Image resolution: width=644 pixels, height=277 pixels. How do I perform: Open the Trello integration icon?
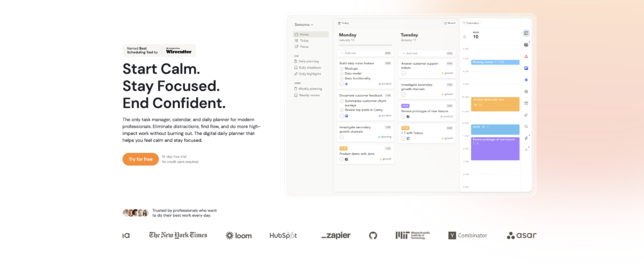[x=526, y=68]
